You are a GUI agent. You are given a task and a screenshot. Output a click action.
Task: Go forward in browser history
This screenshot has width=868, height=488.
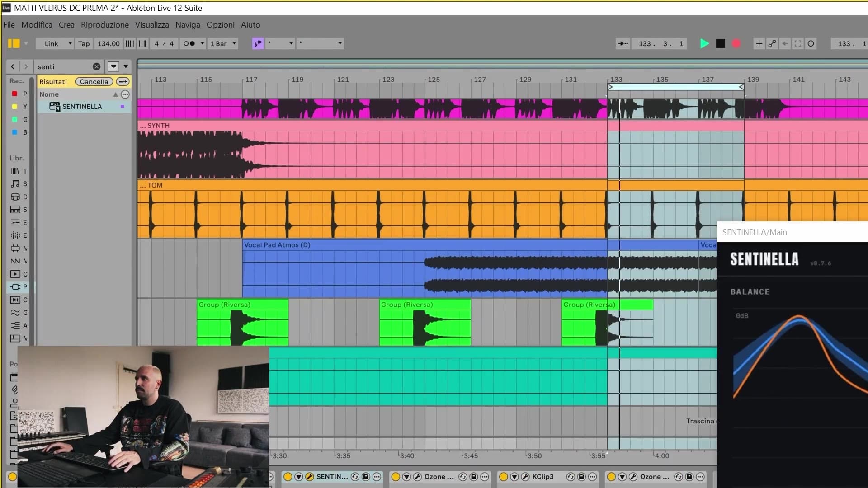tap(26, 66)
